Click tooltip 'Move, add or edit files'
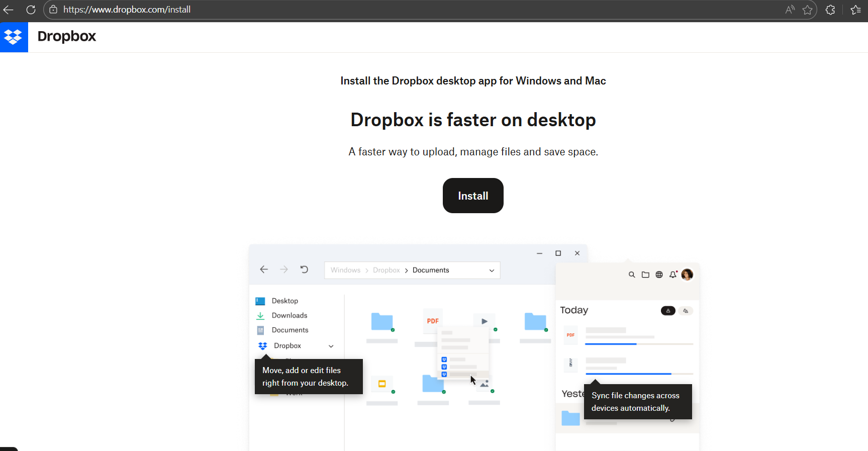 click(309, 377)
